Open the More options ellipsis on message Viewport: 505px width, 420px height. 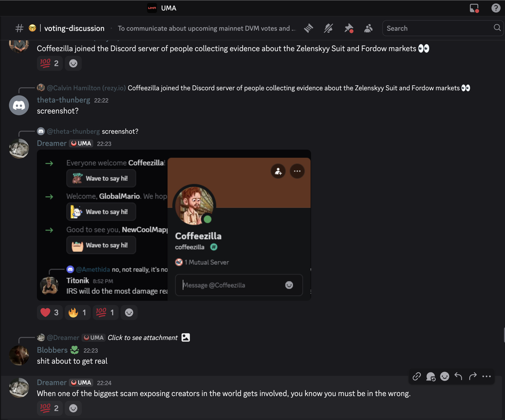[x=487, y=376]
